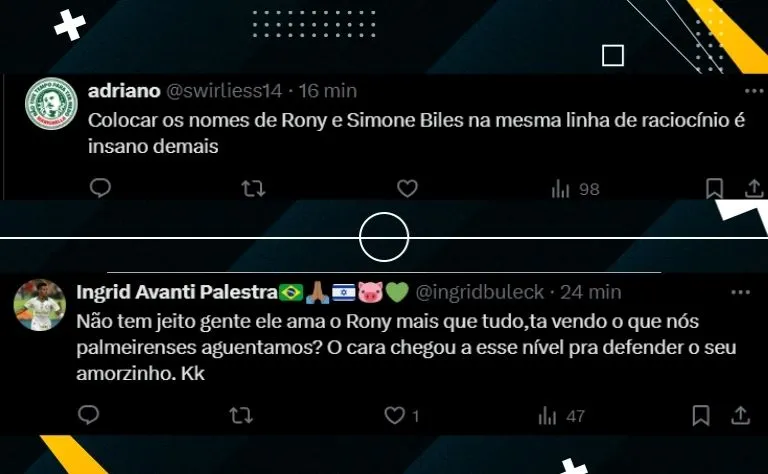
Task: Open more options on adriano's tweet
Action: click(753, 91)
